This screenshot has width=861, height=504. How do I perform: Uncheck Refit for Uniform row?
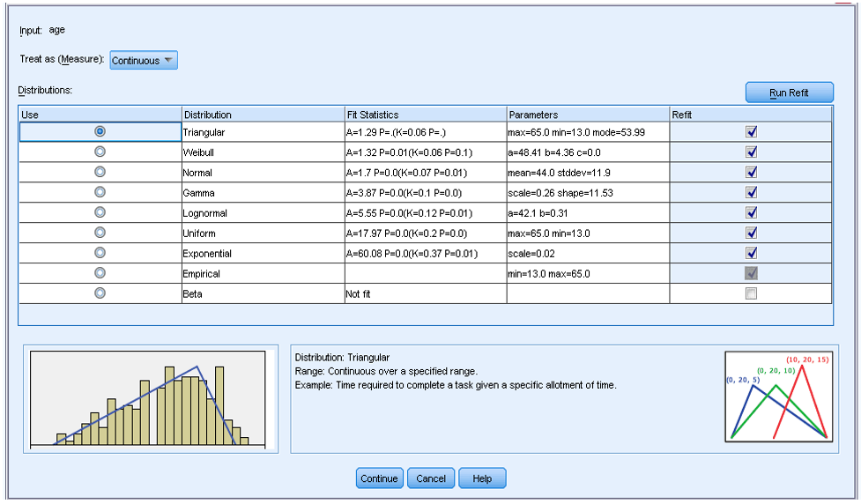[751, 233]
